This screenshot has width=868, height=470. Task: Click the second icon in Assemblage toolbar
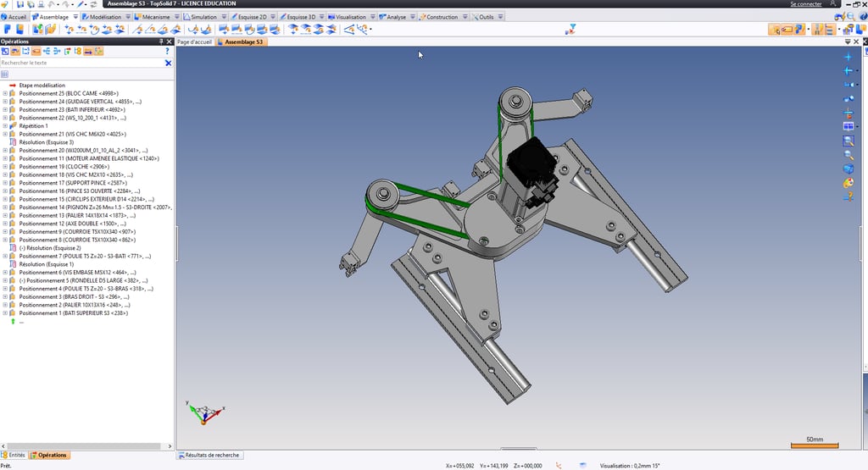click(x=20, y=30)
